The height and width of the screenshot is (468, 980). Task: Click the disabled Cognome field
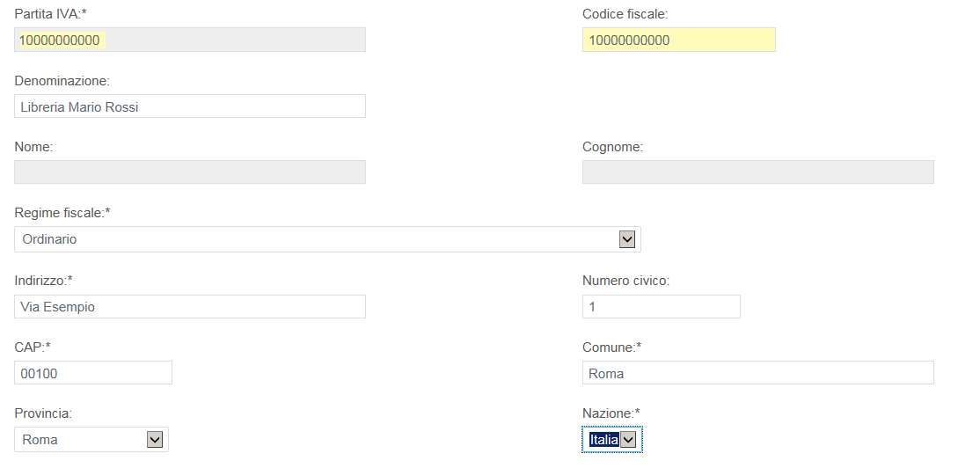pyautogui.click(x=758, y=172)
